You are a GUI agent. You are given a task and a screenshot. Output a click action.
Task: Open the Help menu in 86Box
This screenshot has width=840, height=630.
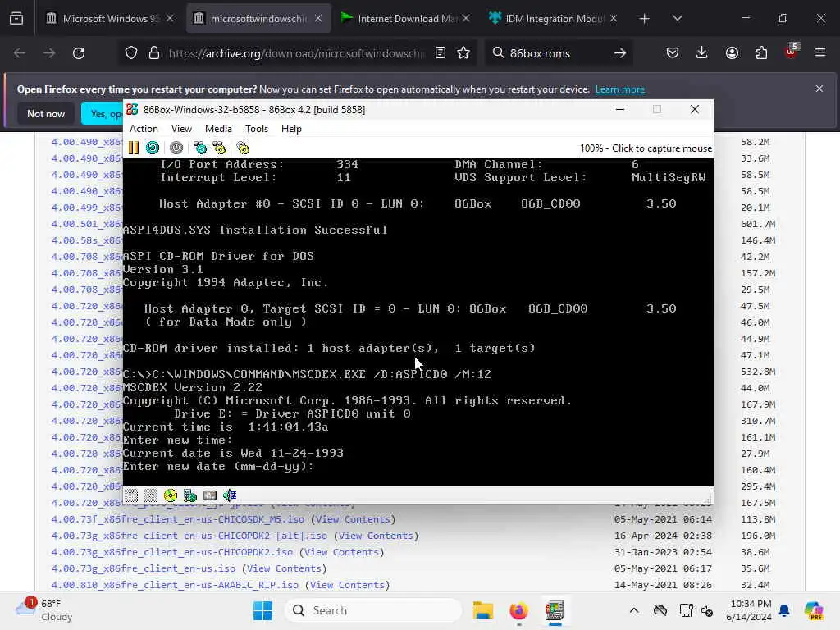(291, 129)
